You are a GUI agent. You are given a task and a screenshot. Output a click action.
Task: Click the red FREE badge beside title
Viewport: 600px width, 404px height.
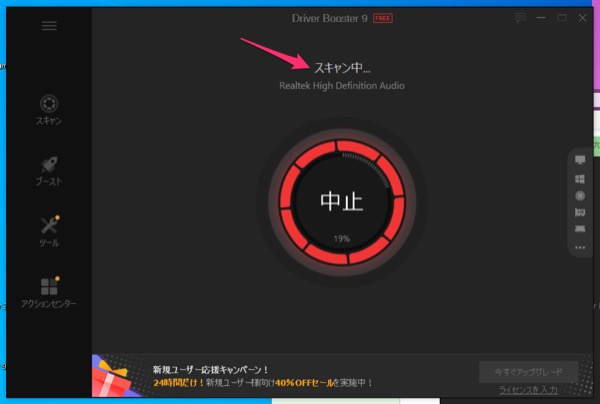(x=383, y=18)
